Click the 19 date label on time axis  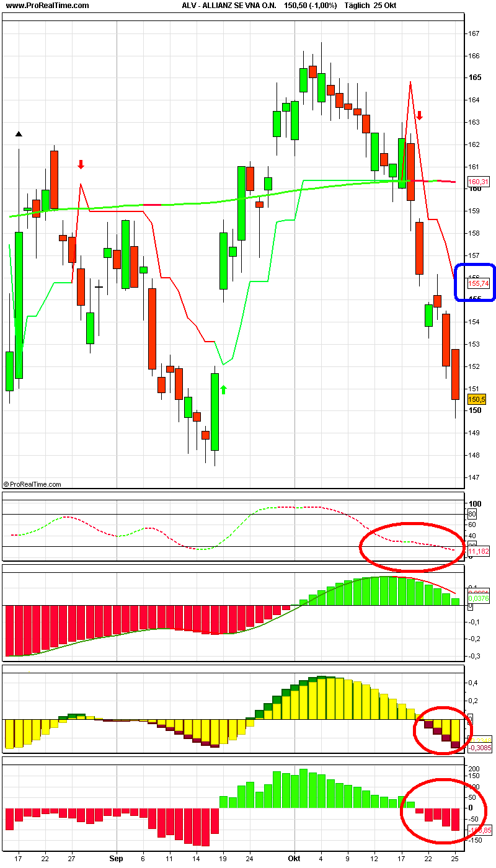[223, 859]
